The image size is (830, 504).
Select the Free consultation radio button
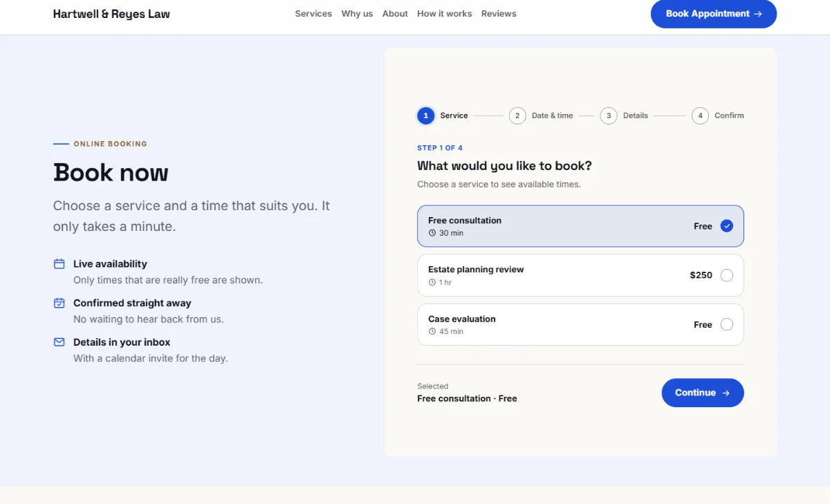point(726,226)
